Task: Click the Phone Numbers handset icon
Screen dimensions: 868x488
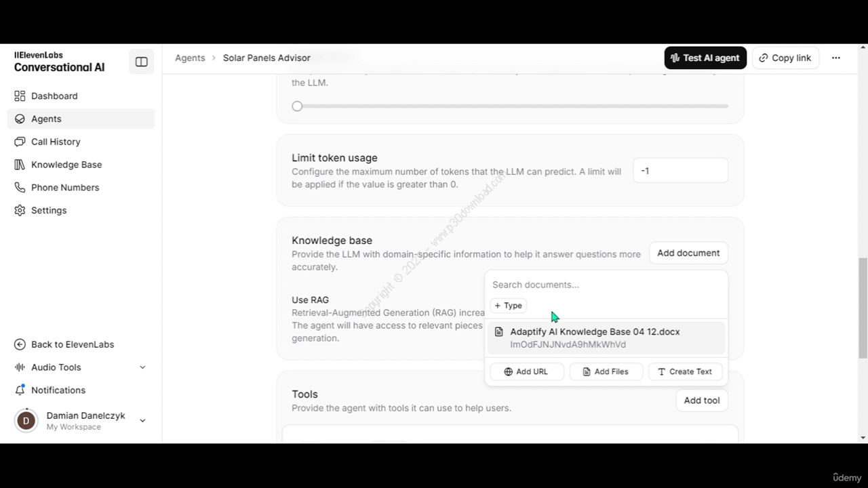Action: tap(20, 188)
